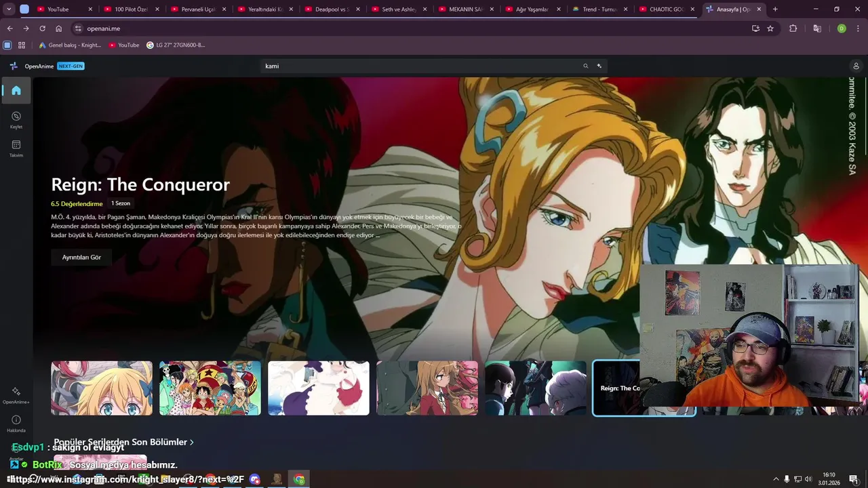
Task: Switch to the 'MEKANIN SAH' tab
Action: click(466, 9)
